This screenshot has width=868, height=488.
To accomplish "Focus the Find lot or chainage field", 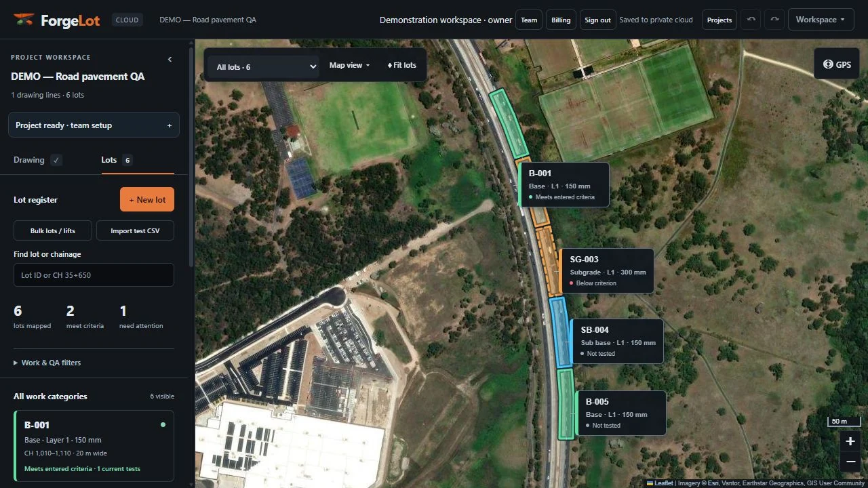I will [94, 275].
